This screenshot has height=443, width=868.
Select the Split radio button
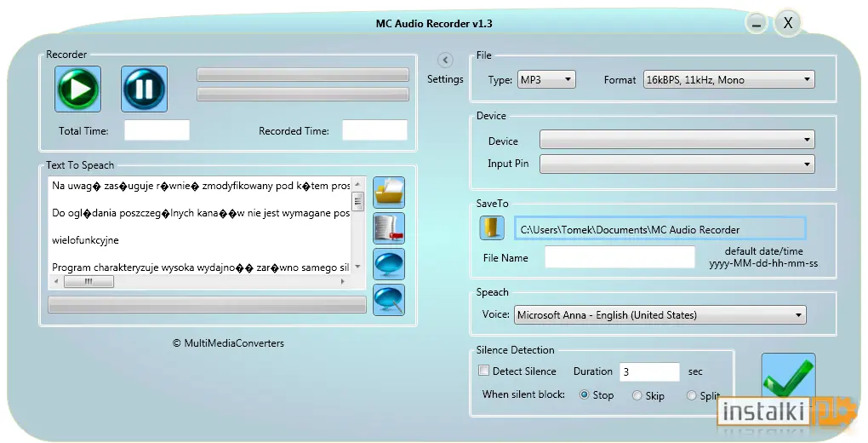691,395
